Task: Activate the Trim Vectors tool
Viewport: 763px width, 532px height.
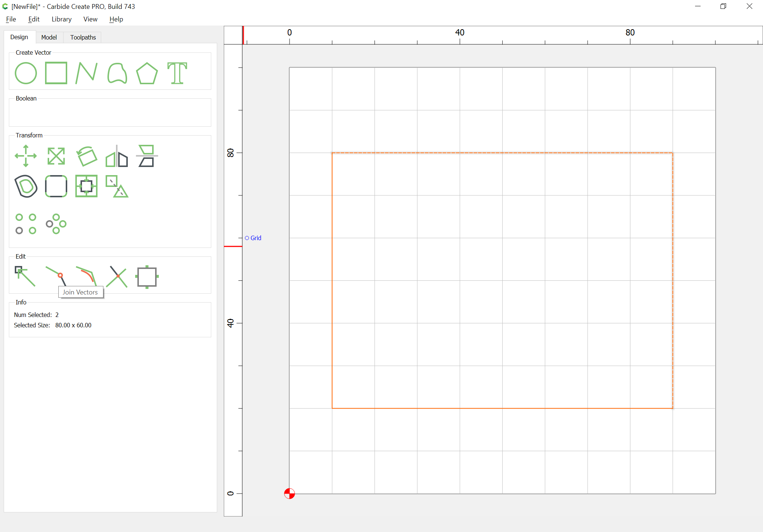Action: point(117,276)
